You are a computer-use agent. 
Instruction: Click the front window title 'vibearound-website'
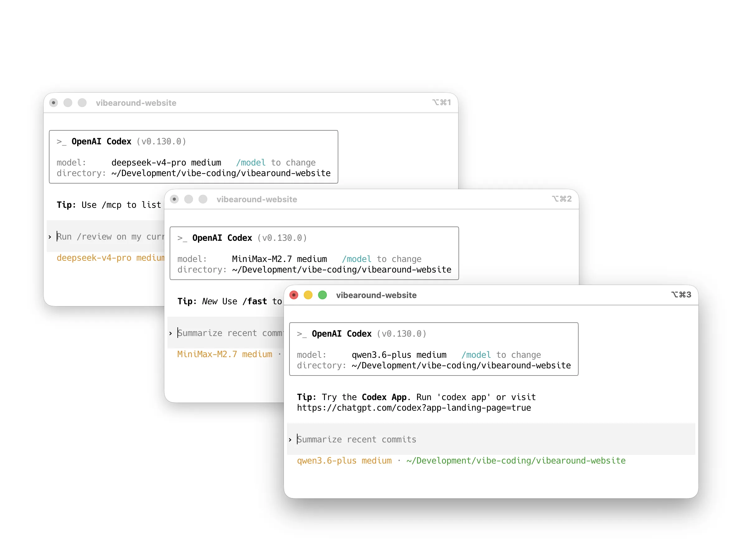click(376, 295)
